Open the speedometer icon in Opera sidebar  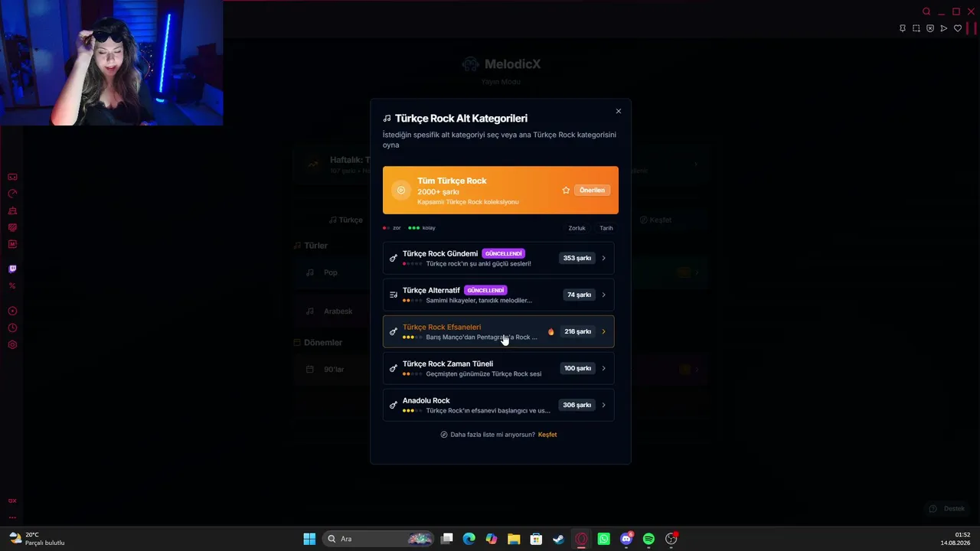(12, 194)
